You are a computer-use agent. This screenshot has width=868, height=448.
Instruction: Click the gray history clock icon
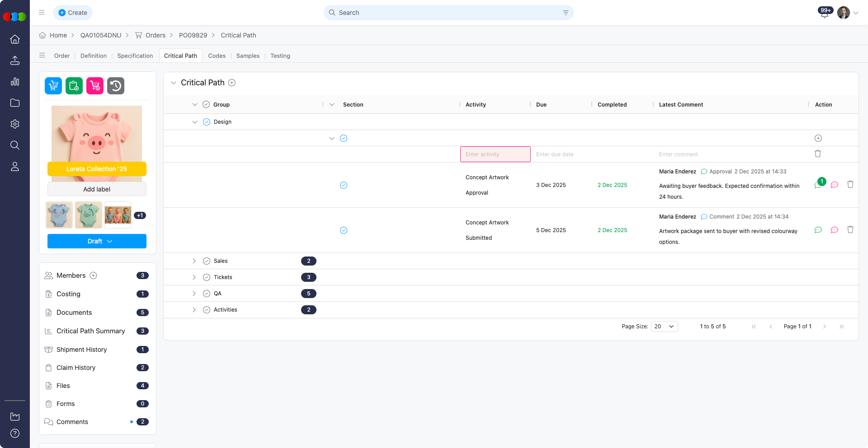pyautogui.click(x=116, y=86)
